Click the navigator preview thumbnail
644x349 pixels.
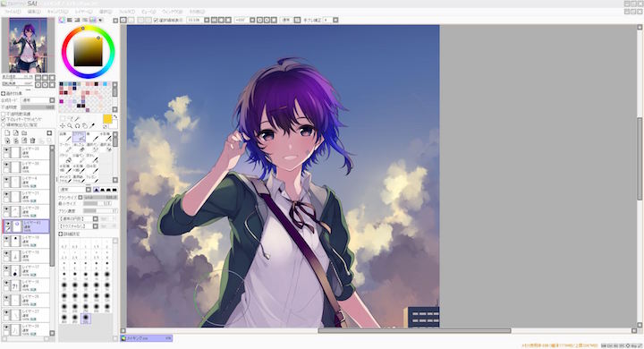[x=28, y=46]
